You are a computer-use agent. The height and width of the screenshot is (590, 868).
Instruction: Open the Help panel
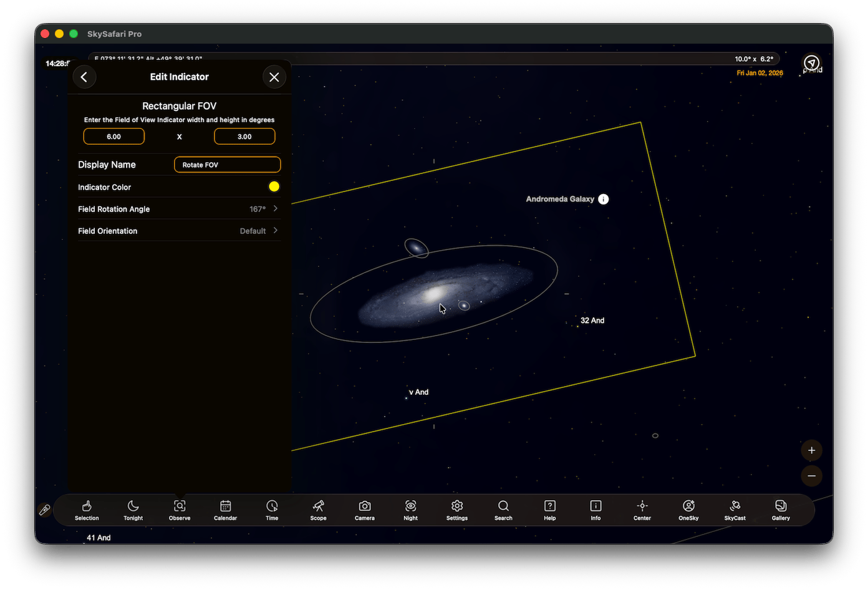tap(550, 510)
